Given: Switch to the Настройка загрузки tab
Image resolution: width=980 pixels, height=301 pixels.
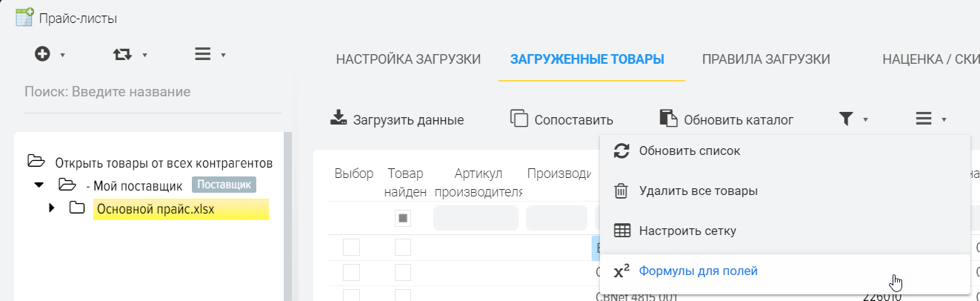Looking at the screenshot, I should tap(408, 59).
